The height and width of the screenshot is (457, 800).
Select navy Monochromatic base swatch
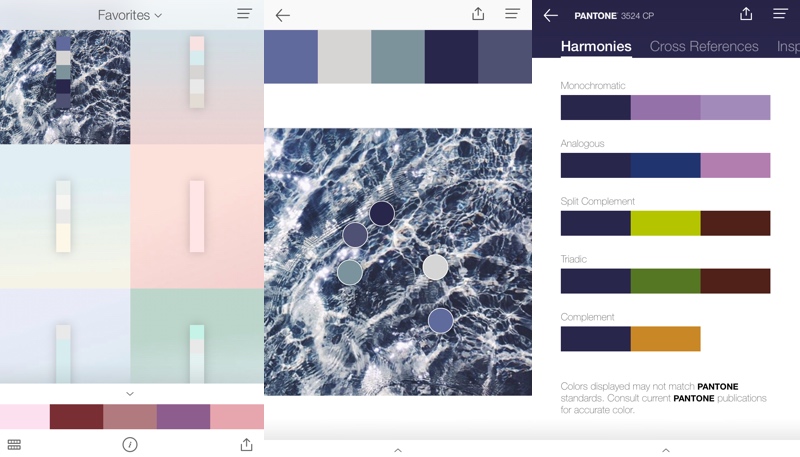point(595,108)
